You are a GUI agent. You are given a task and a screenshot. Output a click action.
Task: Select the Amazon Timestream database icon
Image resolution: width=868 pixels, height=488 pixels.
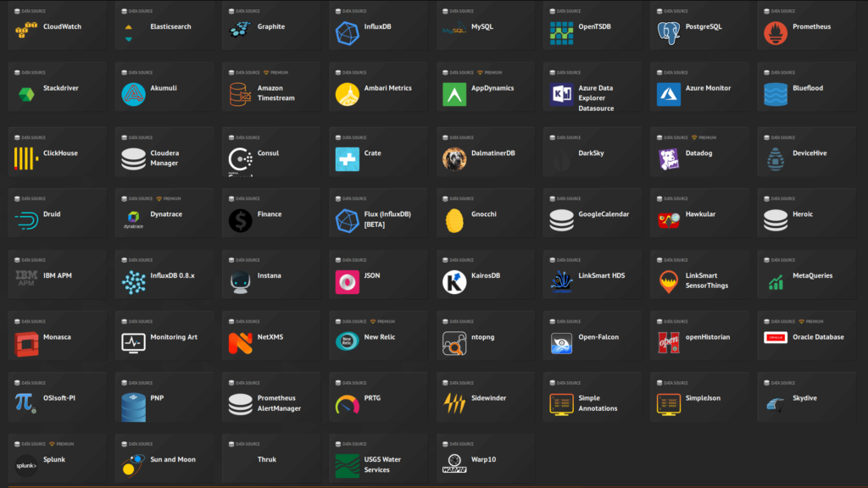pos(240,95)
